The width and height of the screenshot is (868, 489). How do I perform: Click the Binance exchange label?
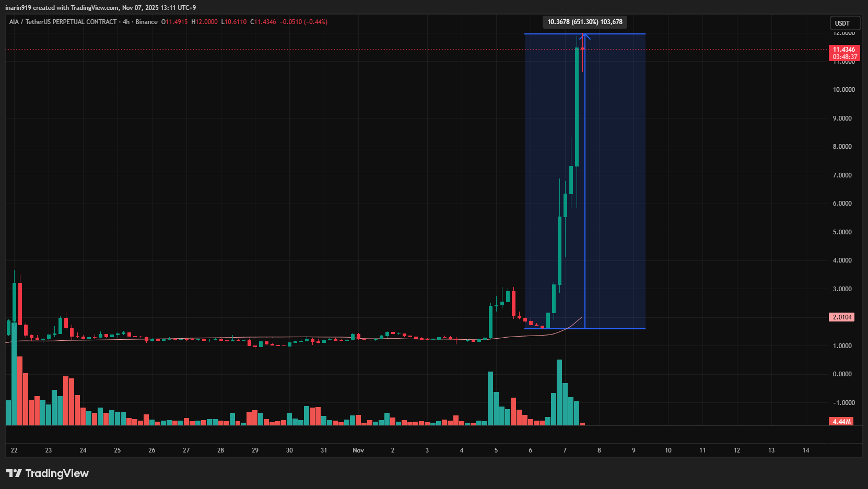pos(146,22)
